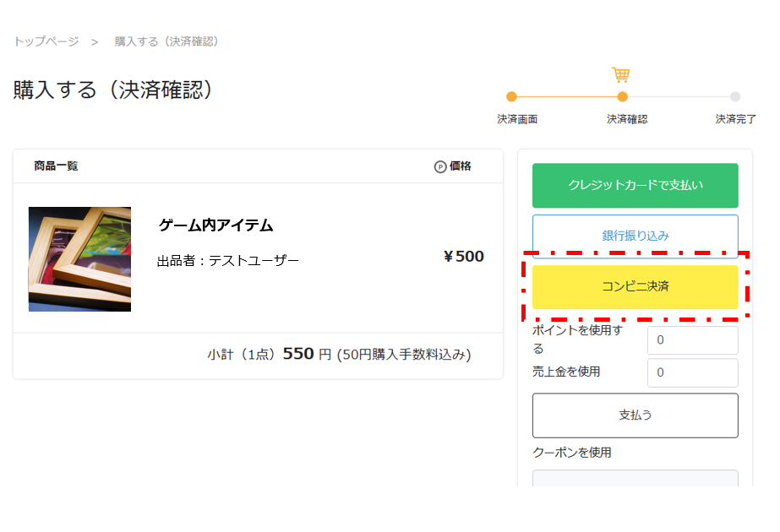Screen dimensions: 780x532
Task: Focus the 売上金を使用 input field
Action: click(x=692, y=372)
